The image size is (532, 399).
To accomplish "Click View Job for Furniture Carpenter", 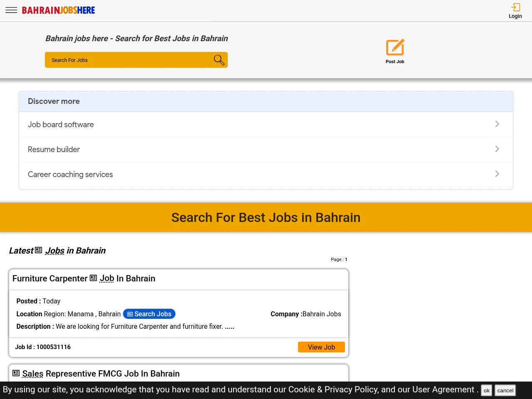I will click(321, 347).
